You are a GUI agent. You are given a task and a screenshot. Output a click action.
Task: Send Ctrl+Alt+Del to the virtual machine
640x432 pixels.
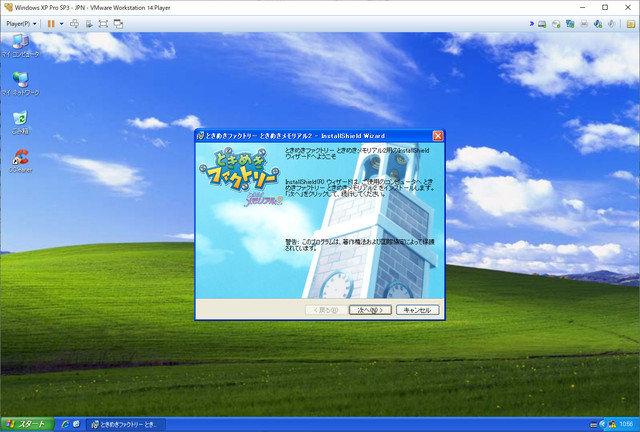pos(74,24)
